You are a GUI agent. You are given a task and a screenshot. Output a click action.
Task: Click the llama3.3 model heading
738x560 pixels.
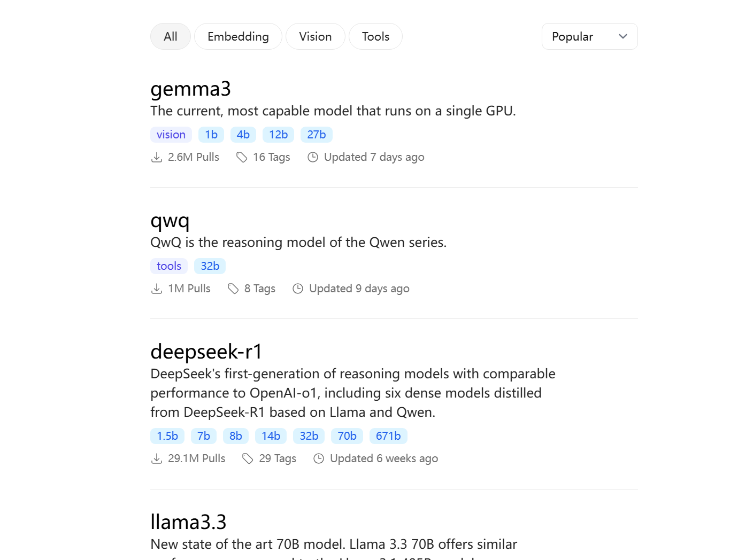(x=188, y=522)
